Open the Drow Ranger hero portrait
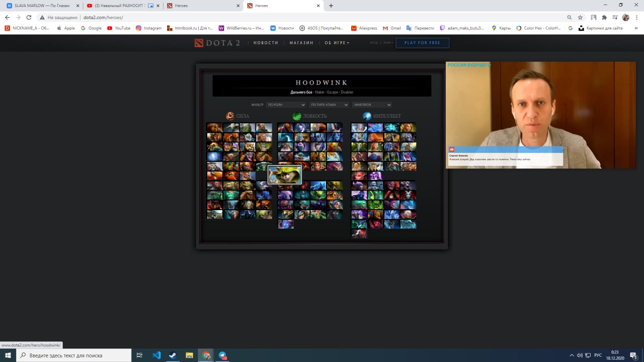 [x=302, y=128]
